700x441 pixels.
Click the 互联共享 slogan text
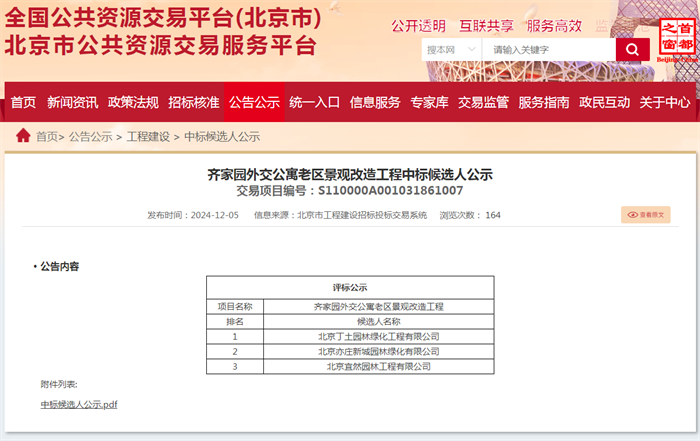point(487,26)
